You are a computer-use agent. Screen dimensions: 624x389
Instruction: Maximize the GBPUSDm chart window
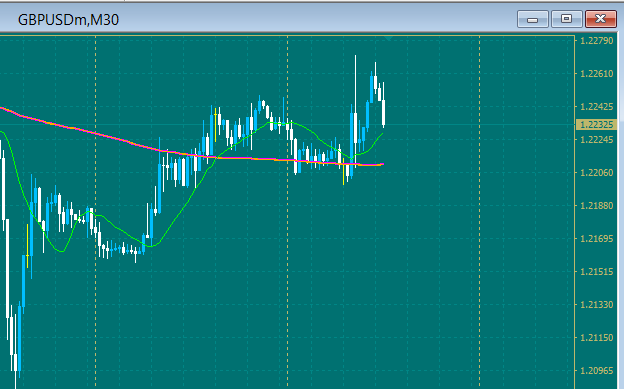[567, 19]
